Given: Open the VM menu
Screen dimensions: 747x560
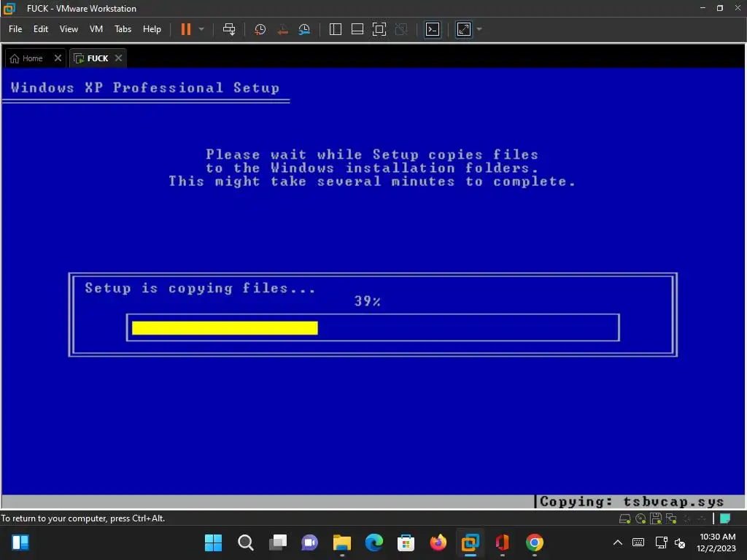Looking at the screenshot, I should coord(96,29).
